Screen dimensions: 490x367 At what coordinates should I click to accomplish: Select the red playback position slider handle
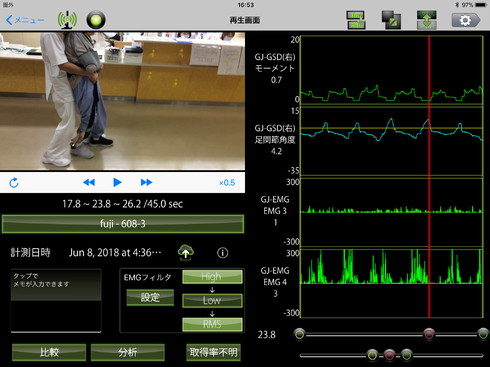click(429, 334)
